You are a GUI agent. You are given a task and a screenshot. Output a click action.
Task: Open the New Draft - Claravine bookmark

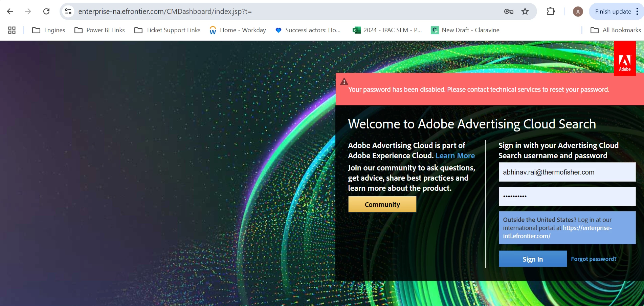pos(465,30)
